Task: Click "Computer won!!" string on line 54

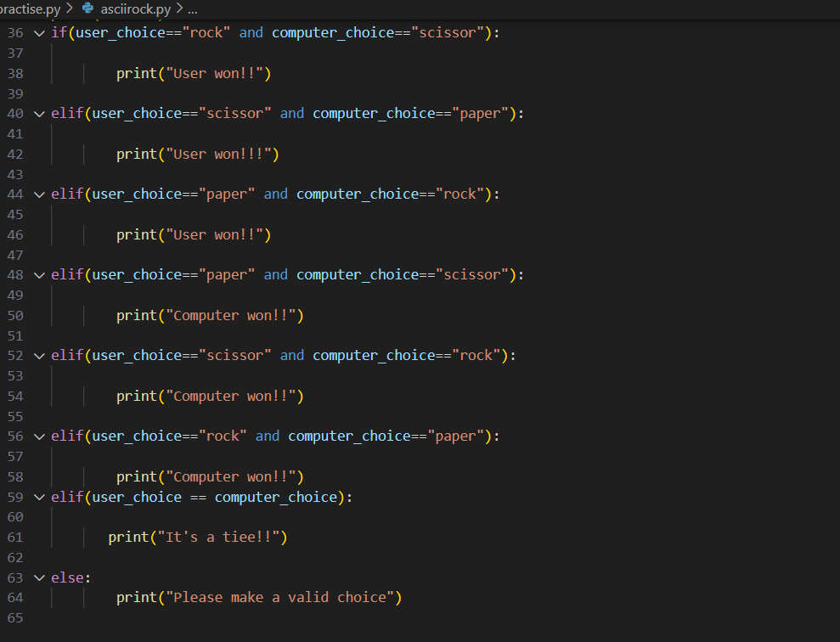Action: pos(231,397)
